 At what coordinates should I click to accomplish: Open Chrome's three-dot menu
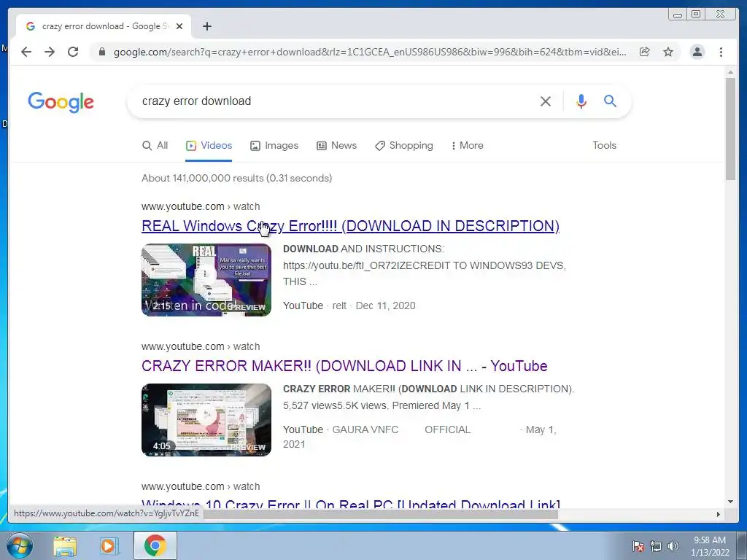pyautogui.click(x=721, y=52)
